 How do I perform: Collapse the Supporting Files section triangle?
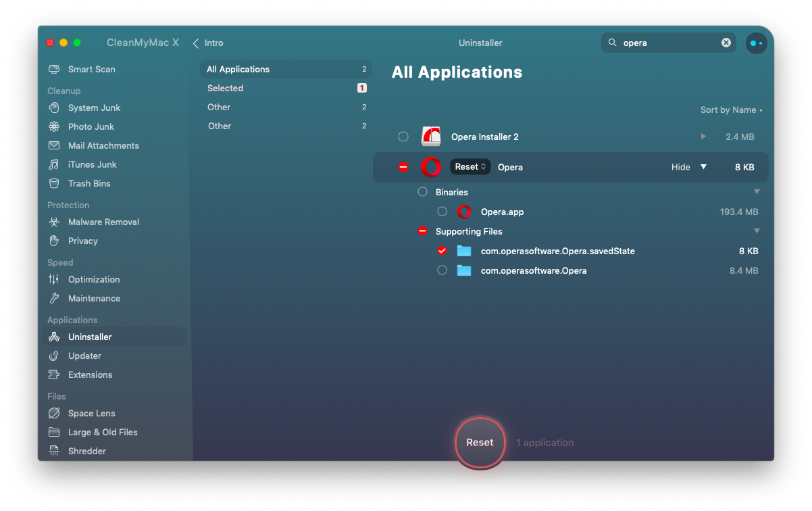tap(757, 231)
